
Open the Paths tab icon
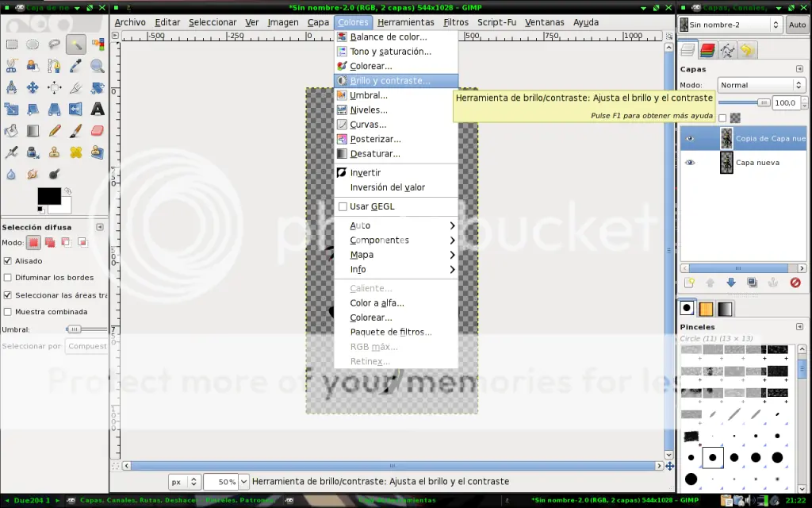point(728,50)
